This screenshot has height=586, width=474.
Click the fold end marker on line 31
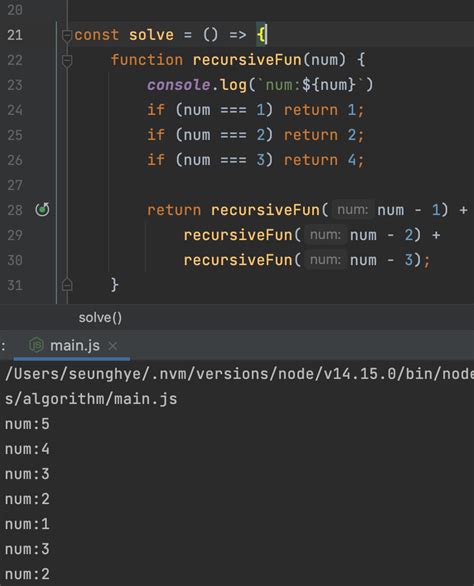(67, 285)
